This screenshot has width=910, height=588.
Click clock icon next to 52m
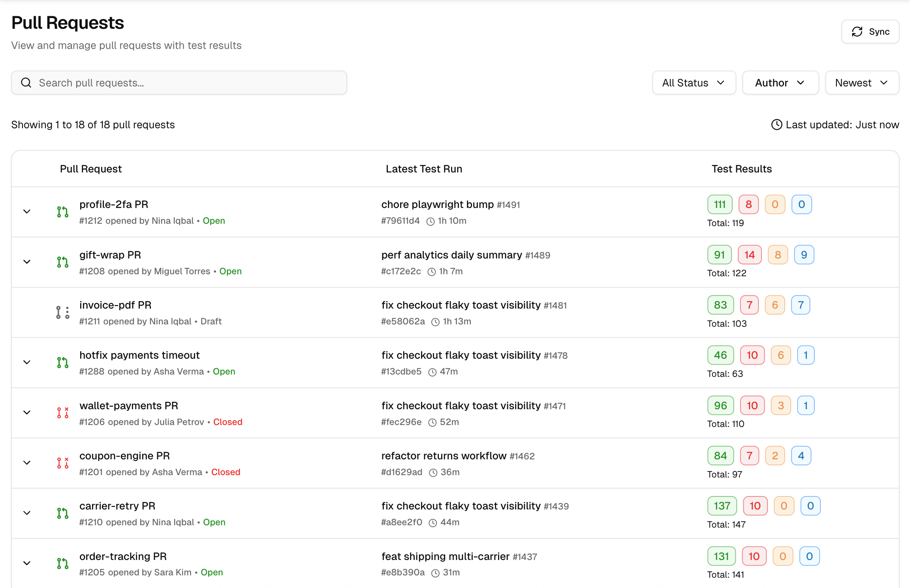(432, 423)
